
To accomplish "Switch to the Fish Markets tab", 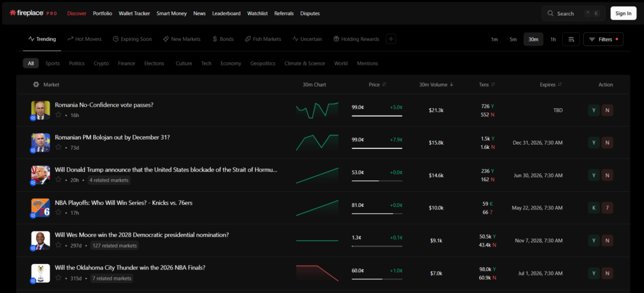I will [263, 39].
